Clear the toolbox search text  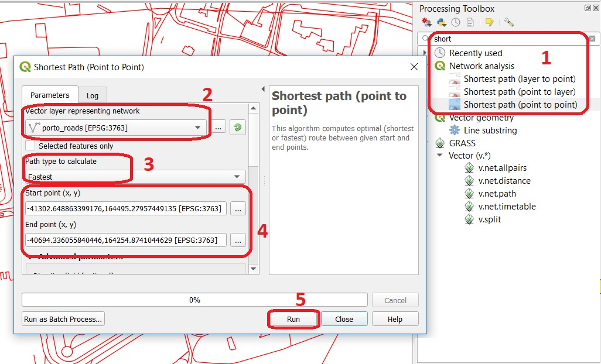(592, 39)
